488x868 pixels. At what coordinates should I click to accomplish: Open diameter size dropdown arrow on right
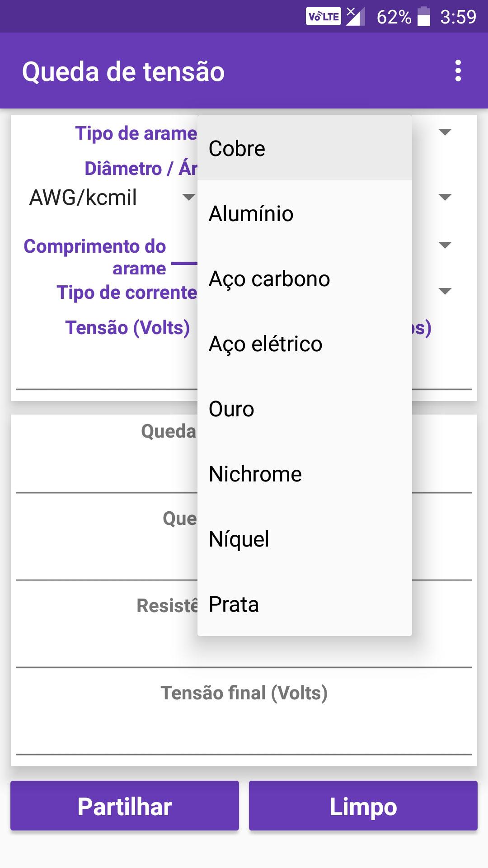pos(445,197)
